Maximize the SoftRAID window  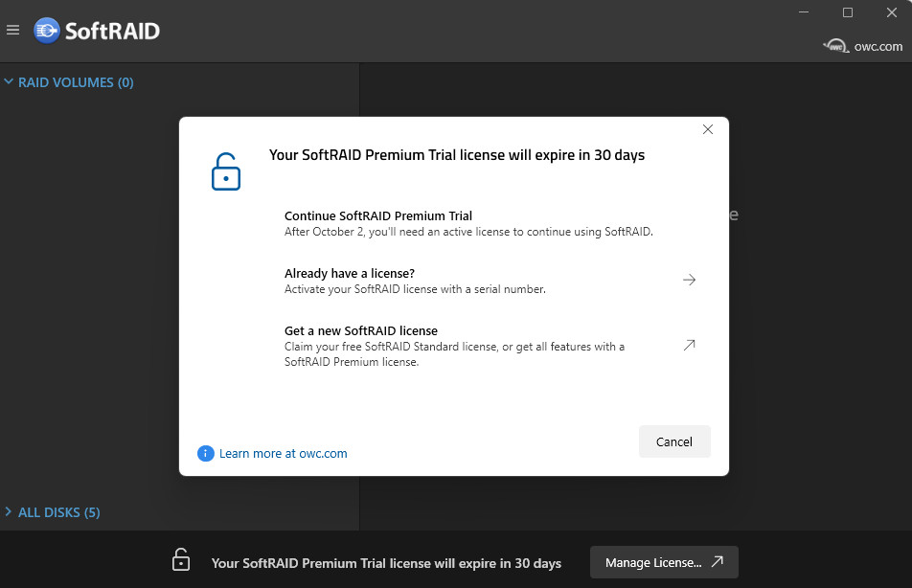click(848, 12)
